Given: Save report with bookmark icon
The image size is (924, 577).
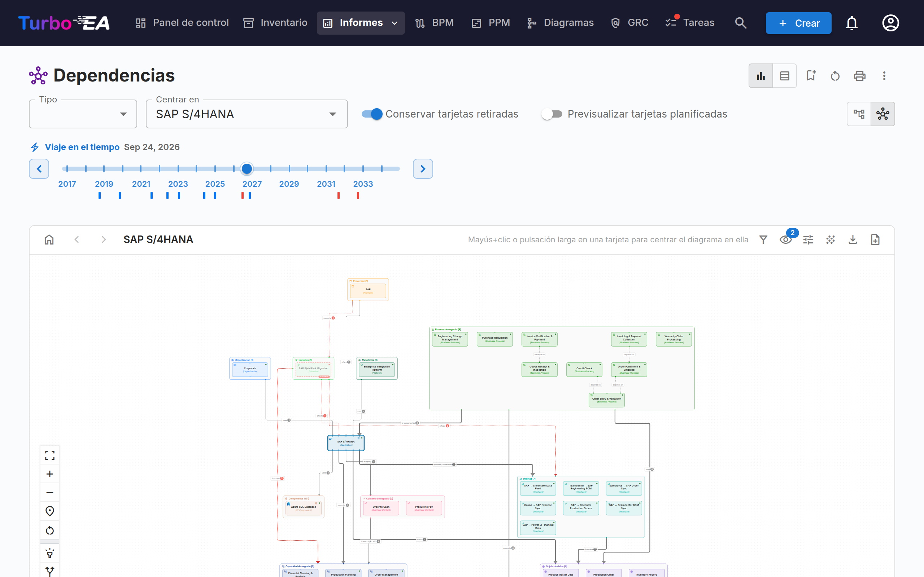Looking at the screenshot, I should (x=811, y=76).
